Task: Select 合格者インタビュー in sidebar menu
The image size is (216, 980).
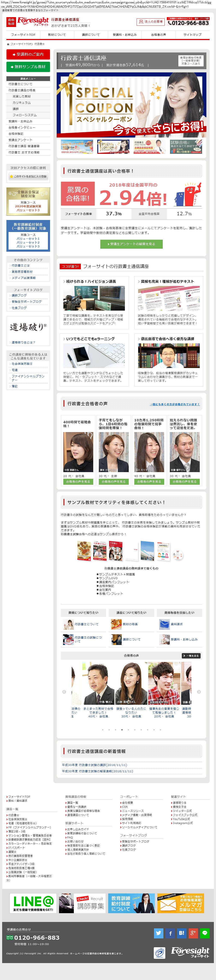Action: [x=28, y=127]
